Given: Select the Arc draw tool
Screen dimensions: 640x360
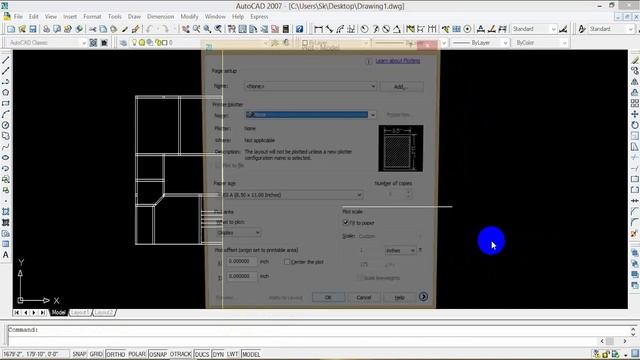Looking at the screenshot, I should tap(6, 114).
